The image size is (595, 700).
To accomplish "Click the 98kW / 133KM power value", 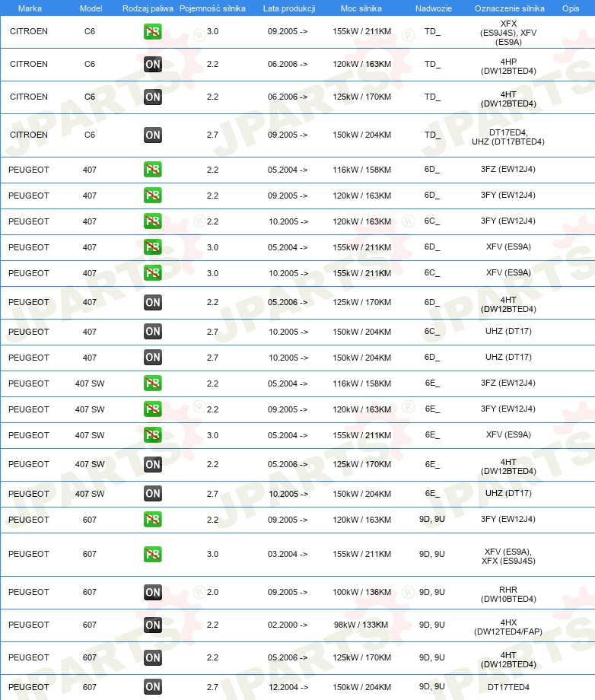I will tap(361, 625).
